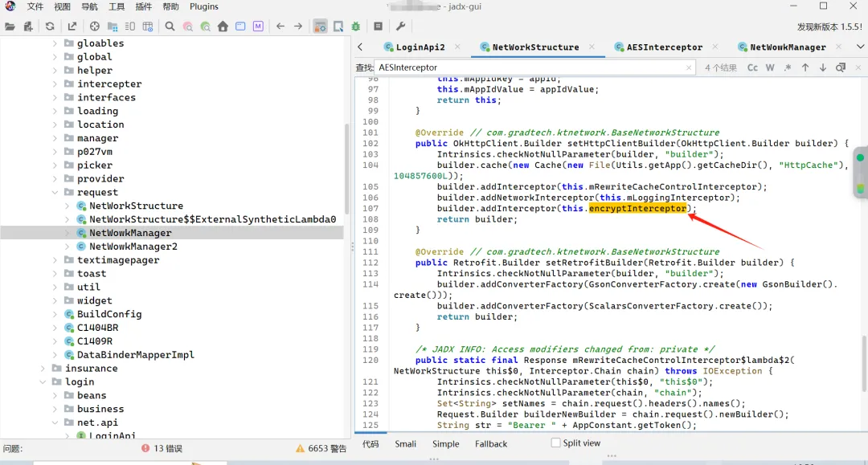Jump to the application class icon
The width and height of the screenshot is (868, 465).
[240, 27]
